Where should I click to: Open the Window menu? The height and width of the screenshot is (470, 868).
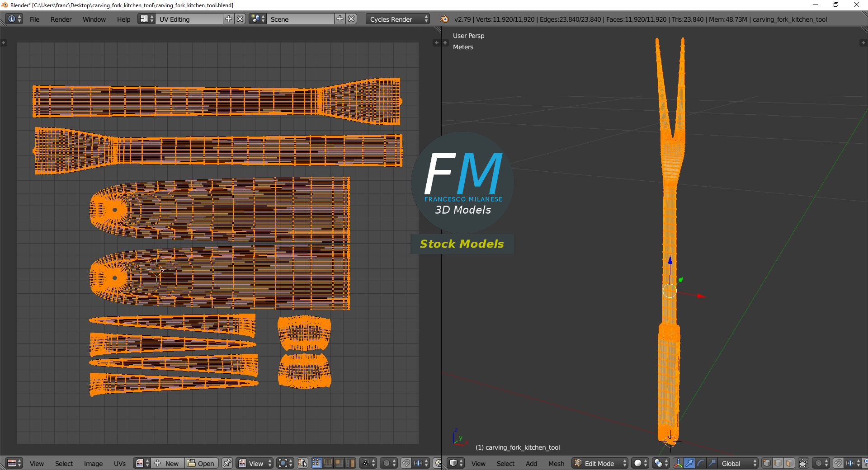[94, 19]
